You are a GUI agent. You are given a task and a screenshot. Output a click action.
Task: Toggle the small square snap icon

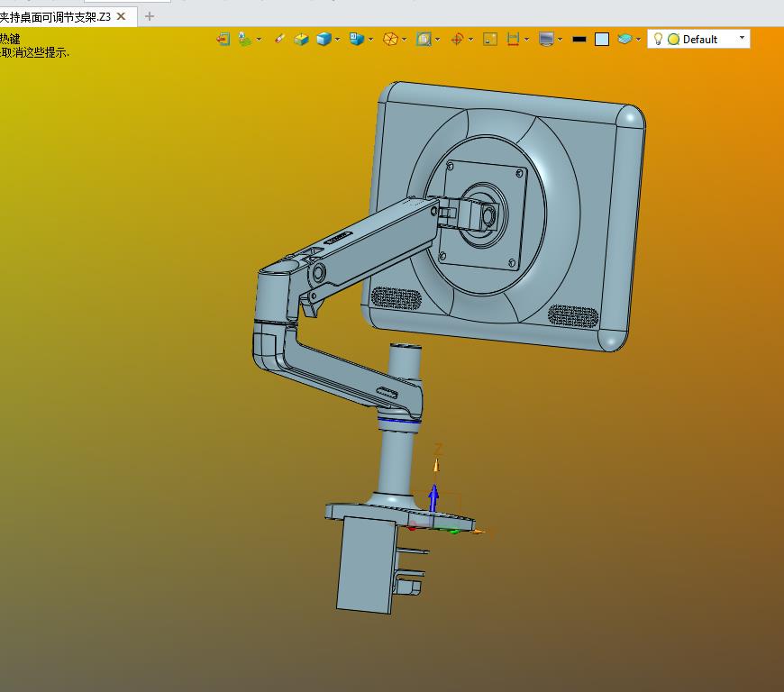coord(490,39)
